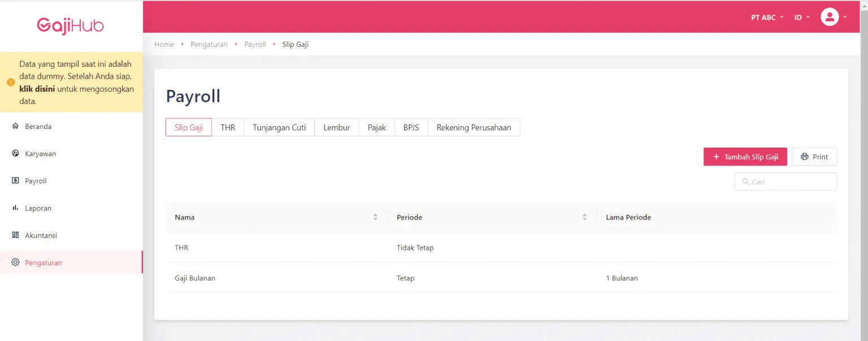Open the Gaji Bulanan table row
868x341 pixels.
tap(195, 278)
